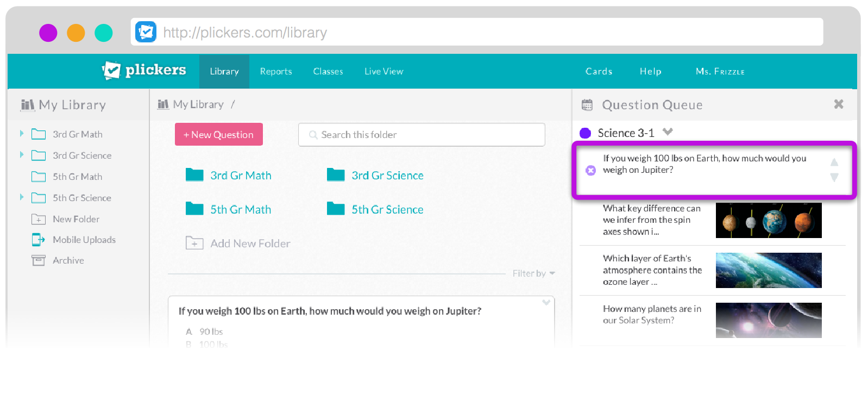Expand the Jupiter question card chevron

pos(546,303)
